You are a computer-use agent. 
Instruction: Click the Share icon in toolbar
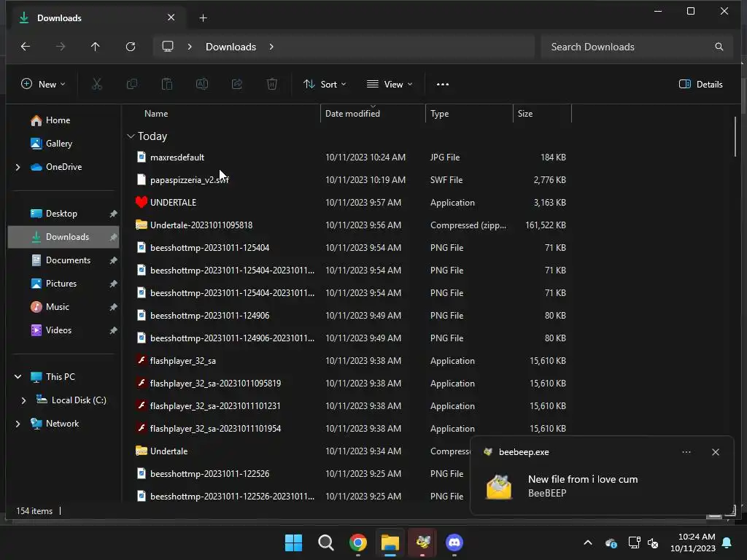(237, 85)
